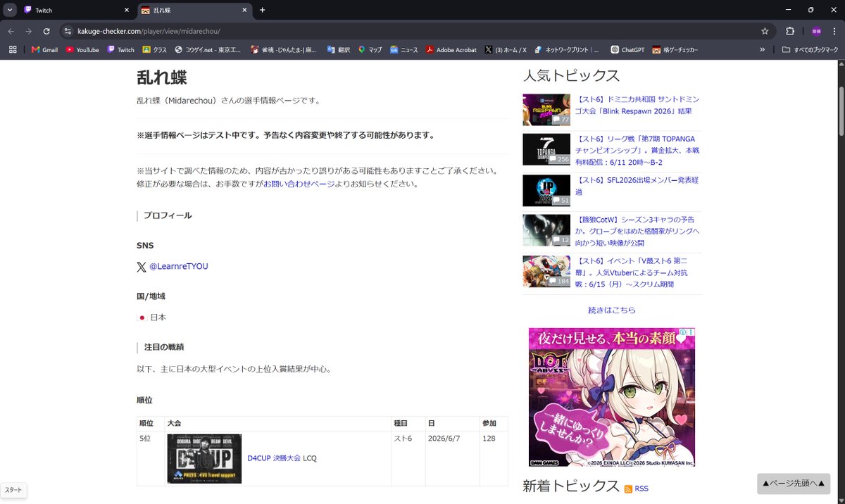Click the @LearnreTYOU X profile link
This screenshot has height=504, width=845.
(178, 267)
